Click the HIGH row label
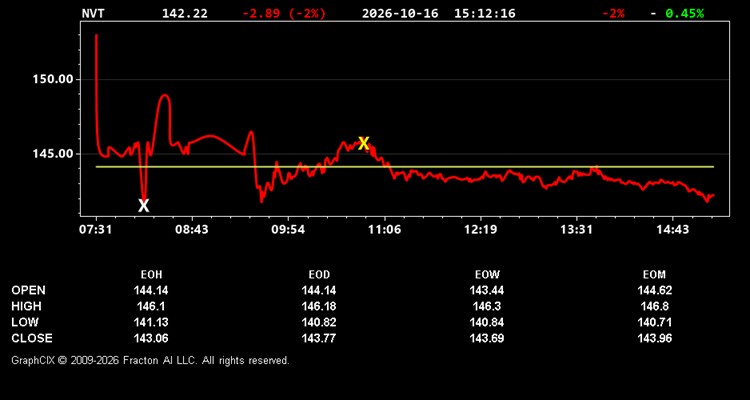Screen dimensions: 750x400 point(26,306)
